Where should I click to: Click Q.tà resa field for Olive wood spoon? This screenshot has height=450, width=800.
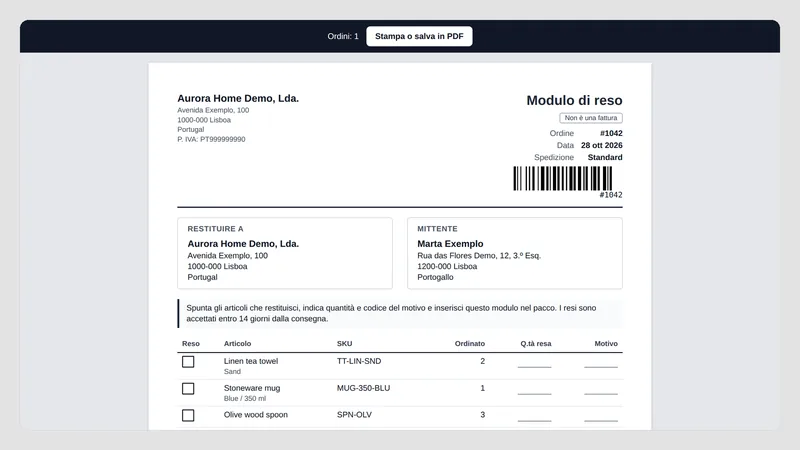point(534,416)
